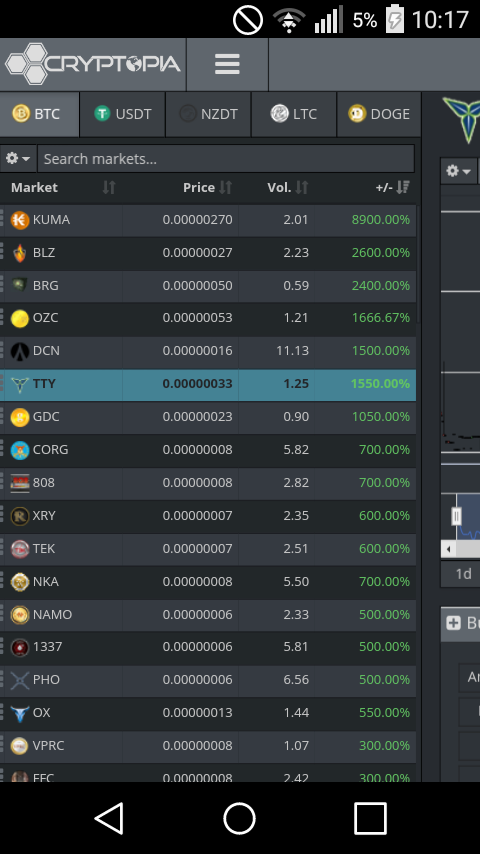Click CORG volume 5.82
Screen dimensions: 480x854
(x=296, y=449)
